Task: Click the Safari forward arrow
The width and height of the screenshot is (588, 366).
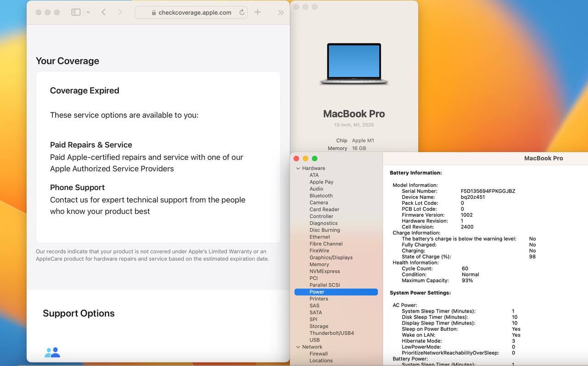Action: pos(120,12)
